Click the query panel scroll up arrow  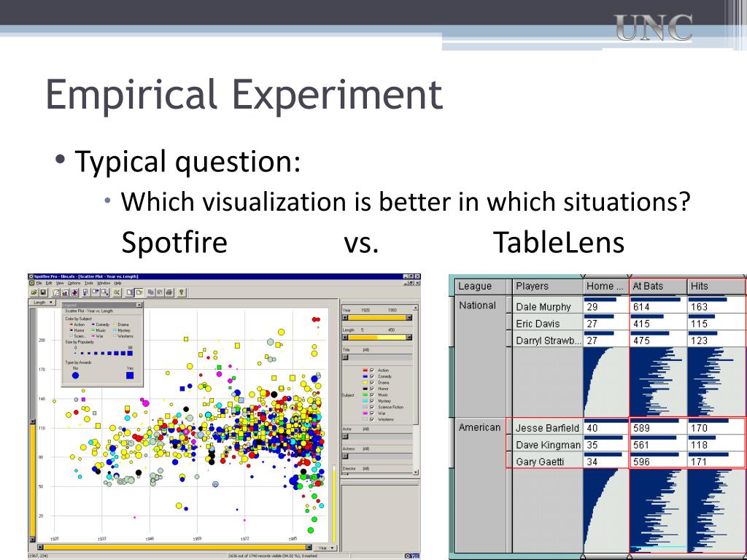click(415, 308)
